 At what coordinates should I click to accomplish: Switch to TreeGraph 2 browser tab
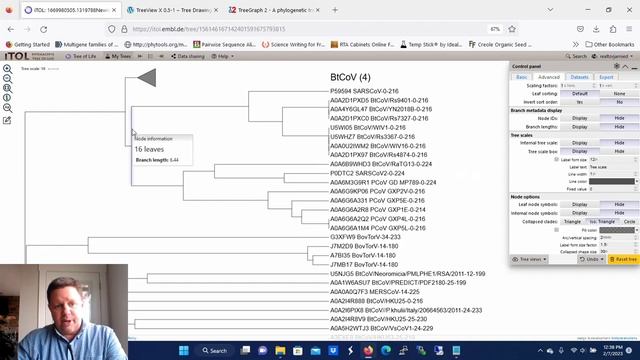(x=274, y=10)
